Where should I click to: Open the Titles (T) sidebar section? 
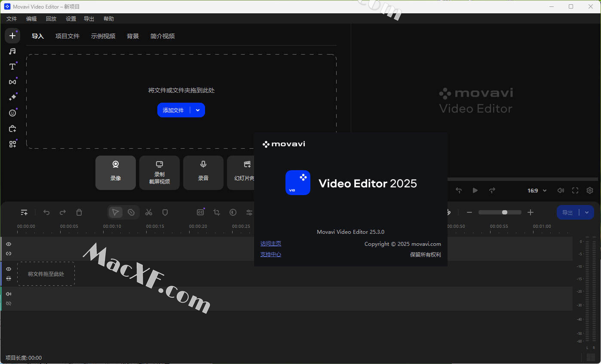coord(12,67)
